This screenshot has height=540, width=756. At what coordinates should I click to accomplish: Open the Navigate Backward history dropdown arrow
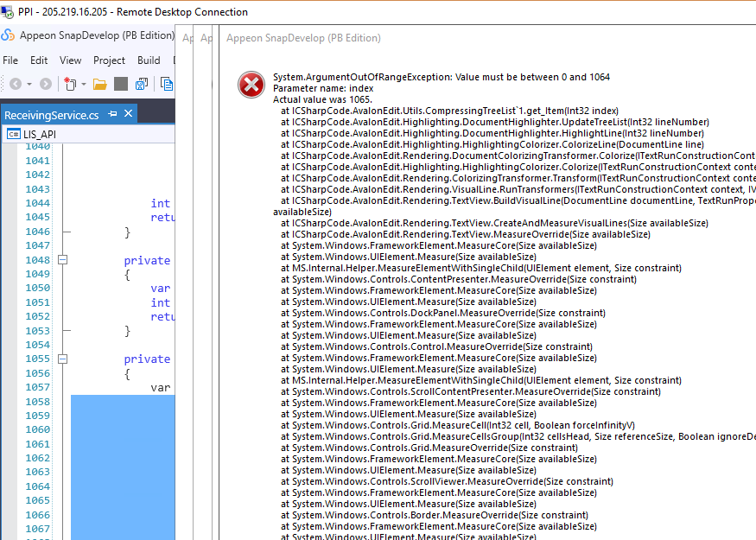click(x=29, y=85)
